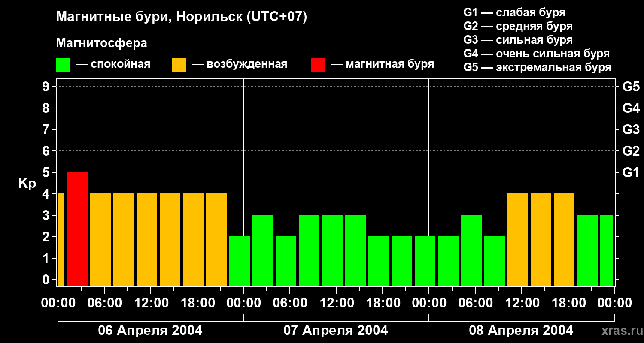Select the green Kp 3 bar at 06:00 on 08 Апреля
Screen dimensions: 644x343
tap(471, 251)
